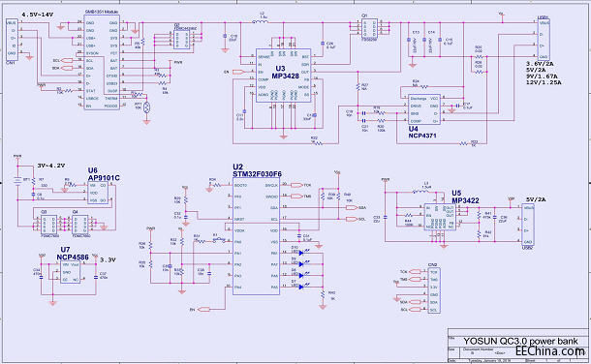The height and width of the screenshot is (364, 591).
Task: Select the SMB1351 Module block
Action: [102, 62]
